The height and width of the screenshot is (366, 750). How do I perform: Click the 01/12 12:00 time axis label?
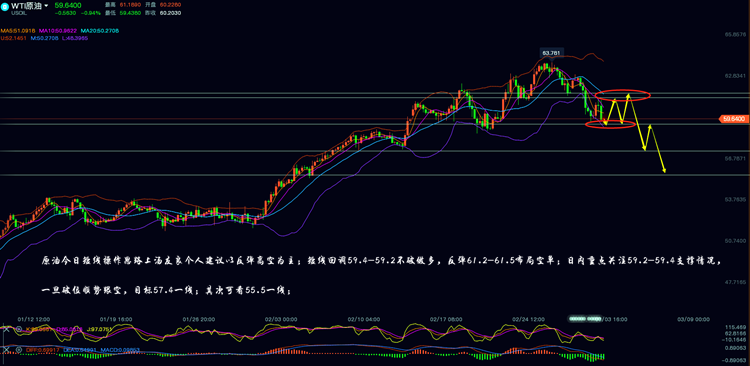click(34, 319)
